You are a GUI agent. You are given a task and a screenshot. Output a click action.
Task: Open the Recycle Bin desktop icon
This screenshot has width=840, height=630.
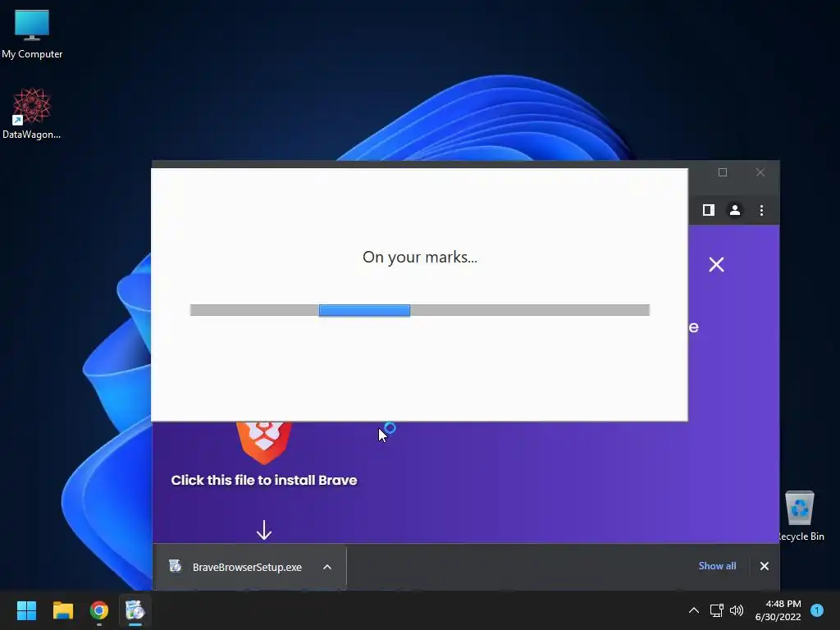(800, 516)
